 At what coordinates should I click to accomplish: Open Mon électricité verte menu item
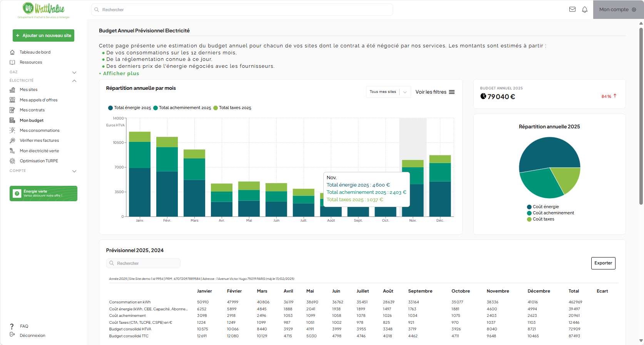(x=39, y=151)
